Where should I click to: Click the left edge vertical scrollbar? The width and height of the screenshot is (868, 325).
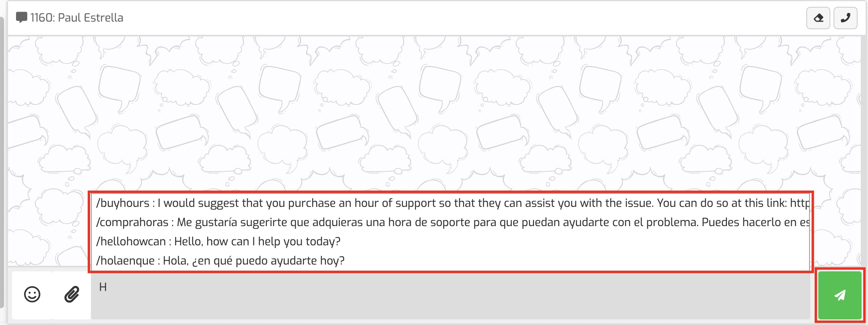click(2, 160)
